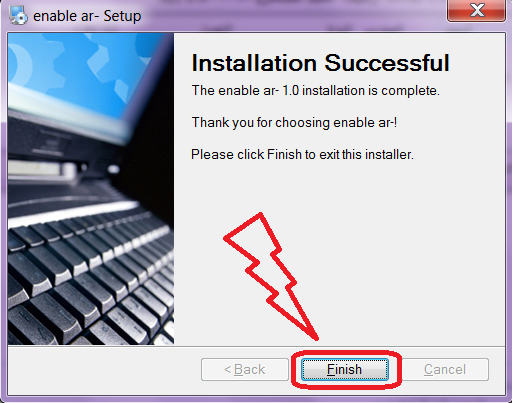Click the 'enable ar- Setup' title text
Screen dimensions: 512x403
pyautogui.click(x=87, y=16)
